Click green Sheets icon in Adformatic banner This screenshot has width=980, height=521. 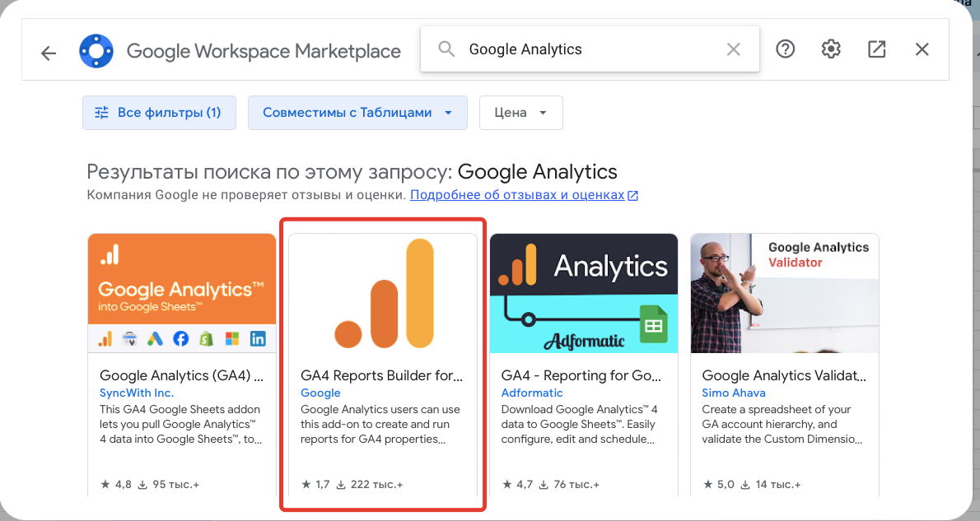coord(653,325)
